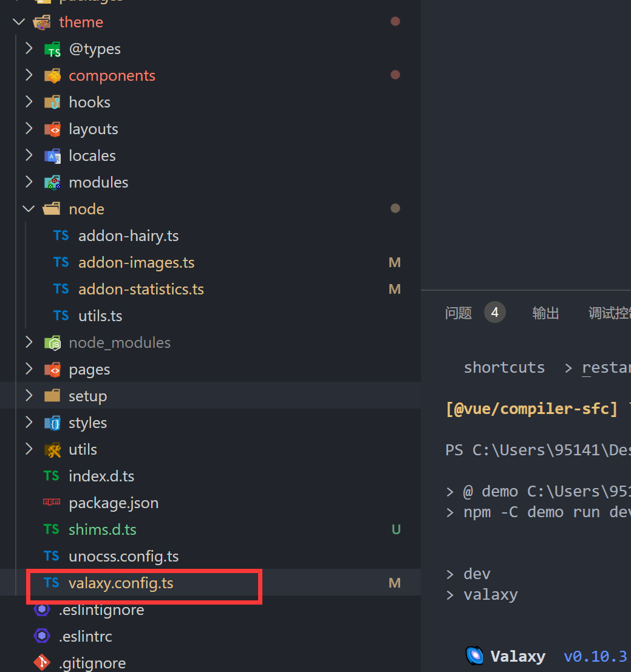Click the Git icon beside .gitignore

point(41,662)
